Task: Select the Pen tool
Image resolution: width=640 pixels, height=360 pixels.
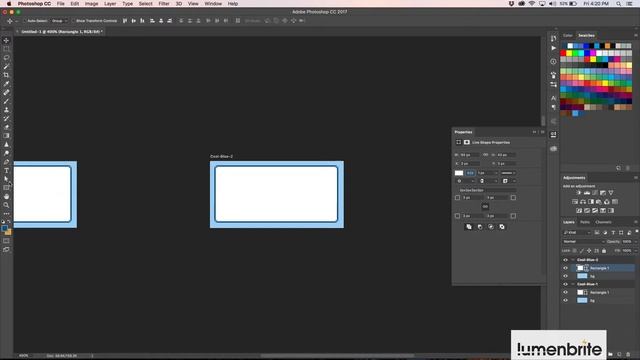Action: (6, 162)
